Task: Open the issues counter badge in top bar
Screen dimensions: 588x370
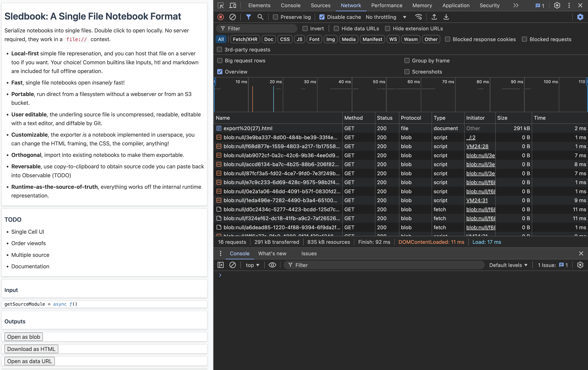Action: click(540, 6)
